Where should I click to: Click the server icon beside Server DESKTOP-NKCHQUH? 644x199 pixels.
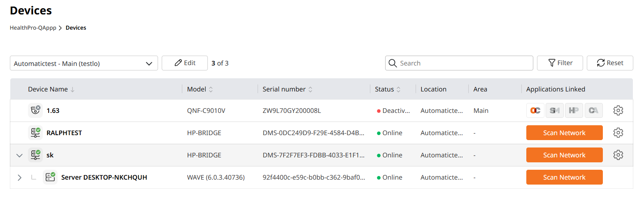pyautogui.click(x=50, y=177)
